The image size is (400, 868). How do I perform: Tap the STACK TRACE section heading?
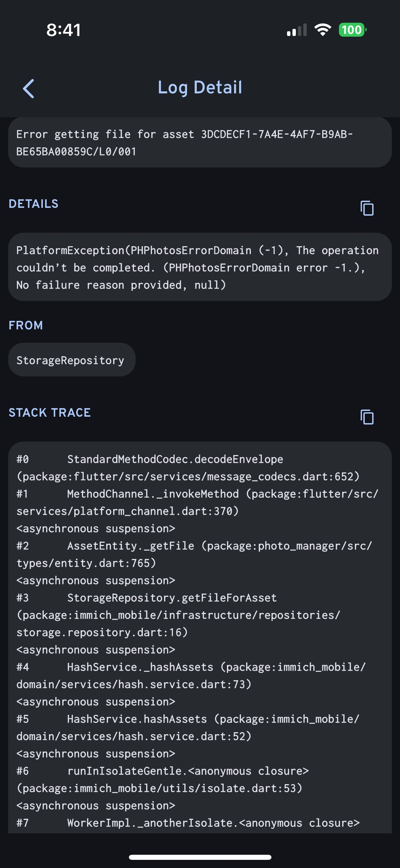point(50,413)
